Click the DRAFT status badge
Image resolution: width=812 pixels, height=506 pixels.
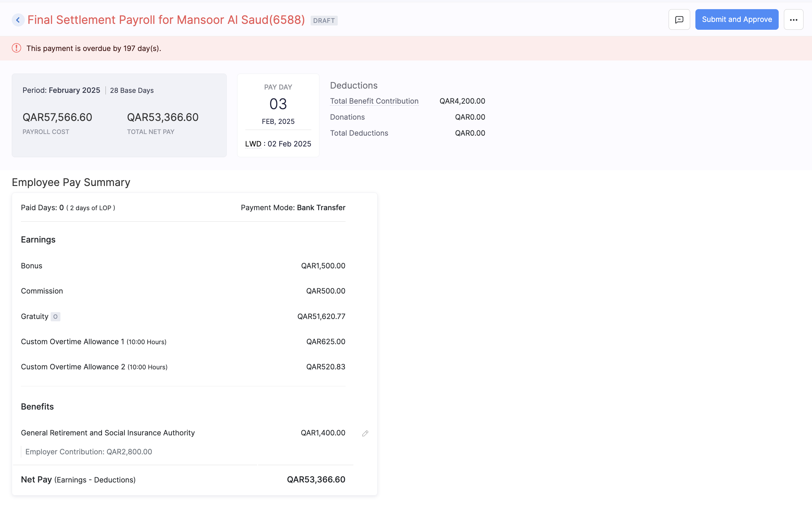[x=324, y=21]
